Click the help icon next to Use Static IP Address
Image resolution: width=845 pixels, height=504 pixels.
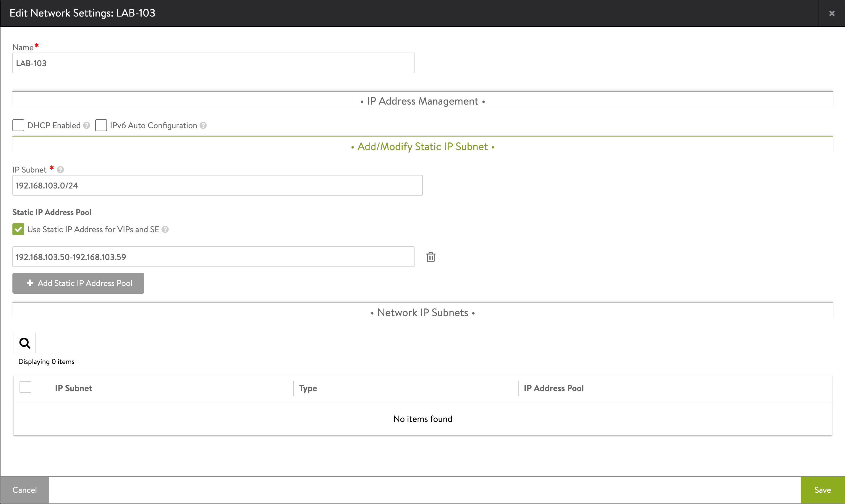point(167,229)
